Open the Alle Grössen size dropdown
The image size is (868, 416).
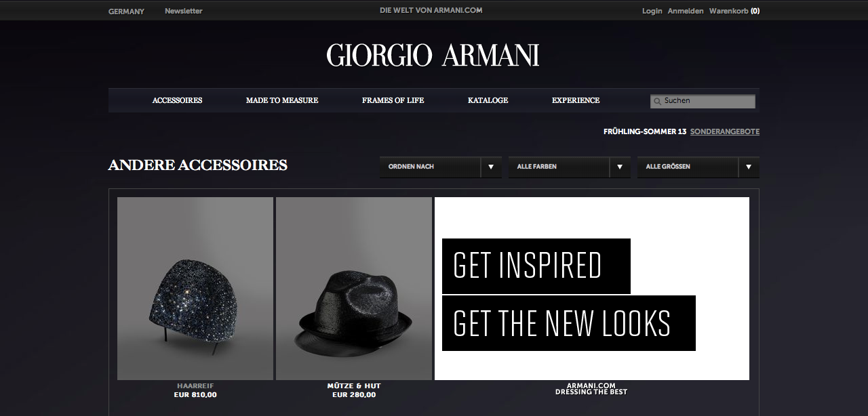[x=698, y=167]
